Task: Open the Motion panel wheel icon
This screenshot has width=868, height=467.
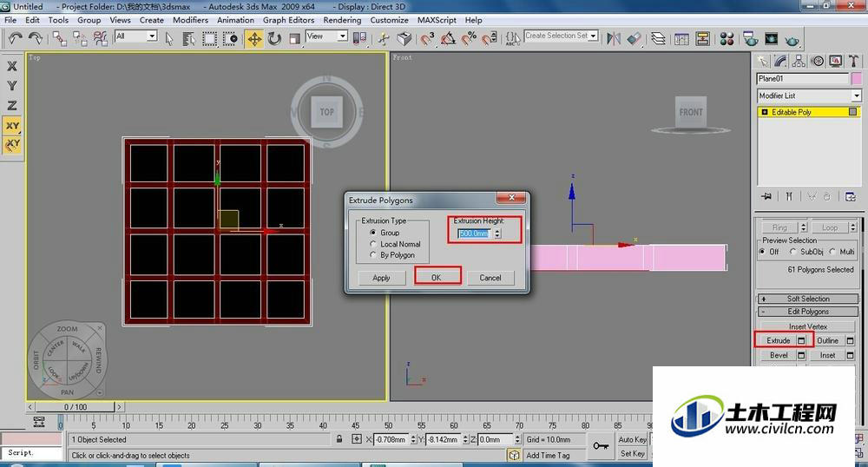Action: click(817, 61)
